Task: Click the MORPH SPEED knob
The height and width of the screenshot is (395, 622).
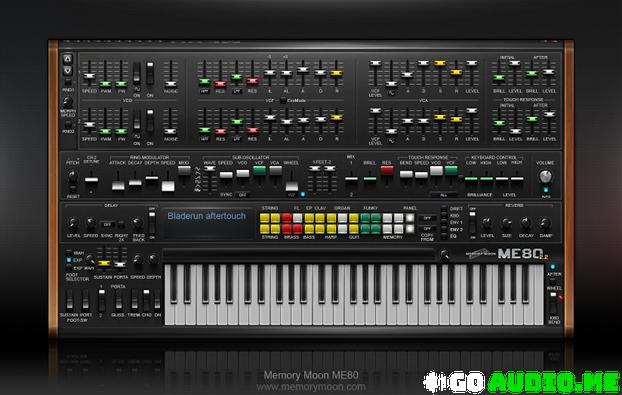Action: pyautogui.click(x=68, y=102)
